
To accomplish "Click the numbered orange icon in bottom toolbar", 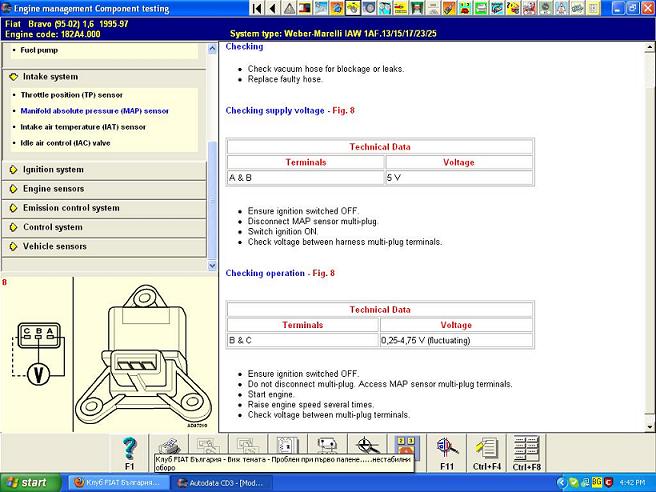I will tap(405, 446).
